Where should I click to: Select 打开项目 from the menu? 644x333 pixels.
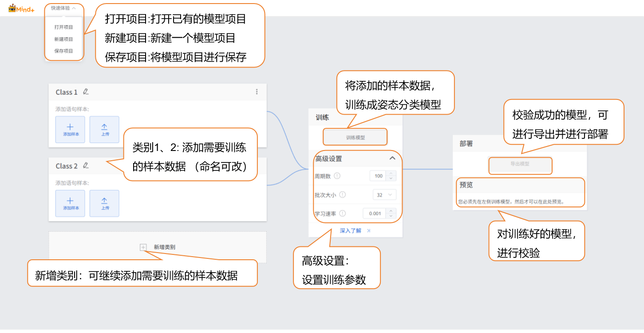[63, 27]
